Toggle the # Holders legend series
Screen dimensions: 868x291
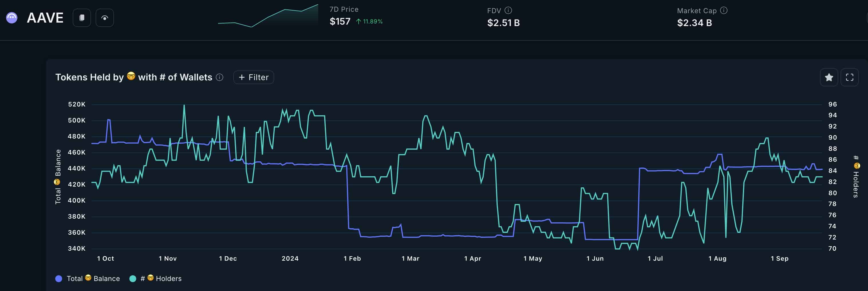tap(156, 278)
